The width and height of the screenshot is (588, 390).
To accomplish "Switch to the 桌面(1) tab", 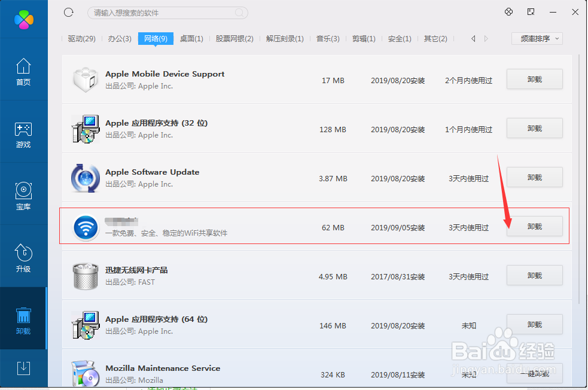I will coord(191,39).
